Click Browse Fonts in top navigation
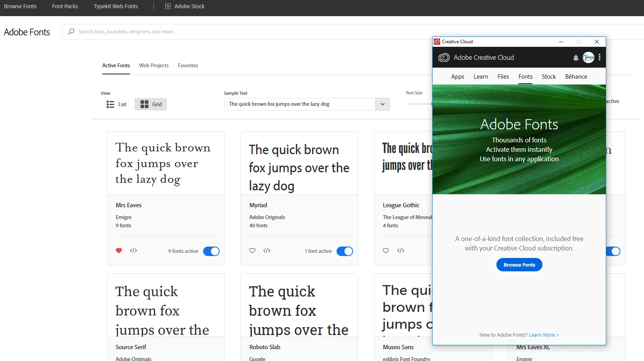 pos(20,6)
